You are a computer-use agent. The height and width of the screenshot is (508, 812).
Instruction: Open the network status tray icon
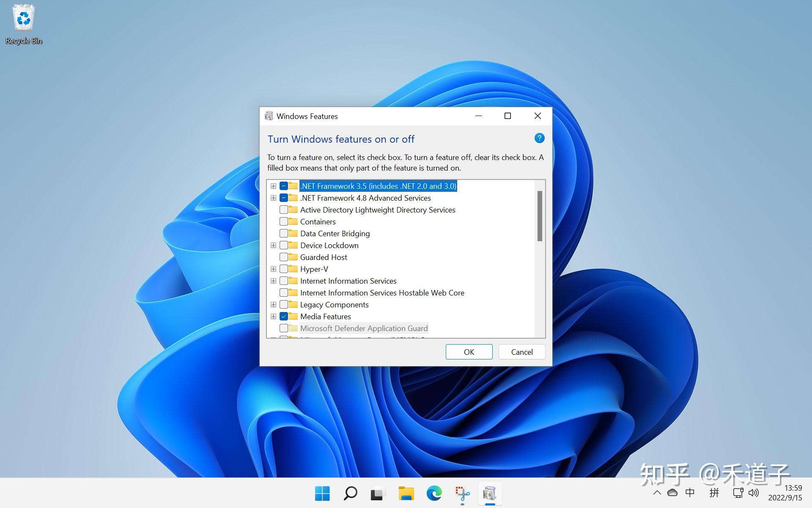tap(738, 493)
